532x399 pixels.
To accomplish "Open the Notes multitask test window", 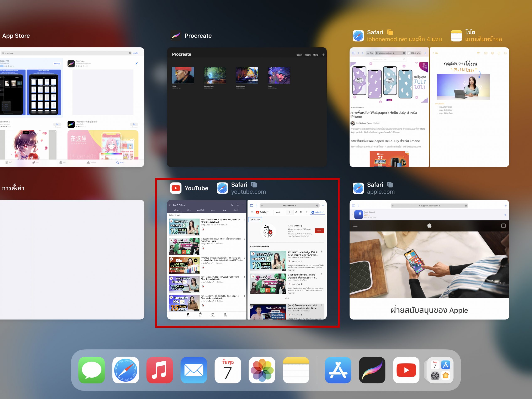I will pos(469,107).
